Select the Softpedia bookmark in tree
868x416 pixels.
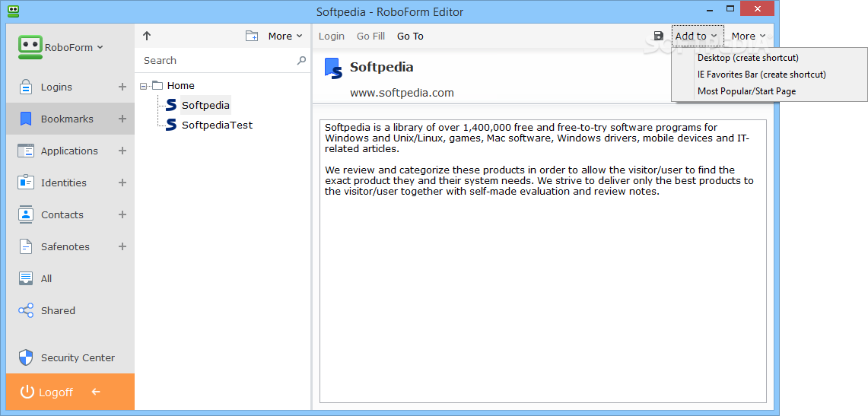pyautogui.click(x=205, y=104)
